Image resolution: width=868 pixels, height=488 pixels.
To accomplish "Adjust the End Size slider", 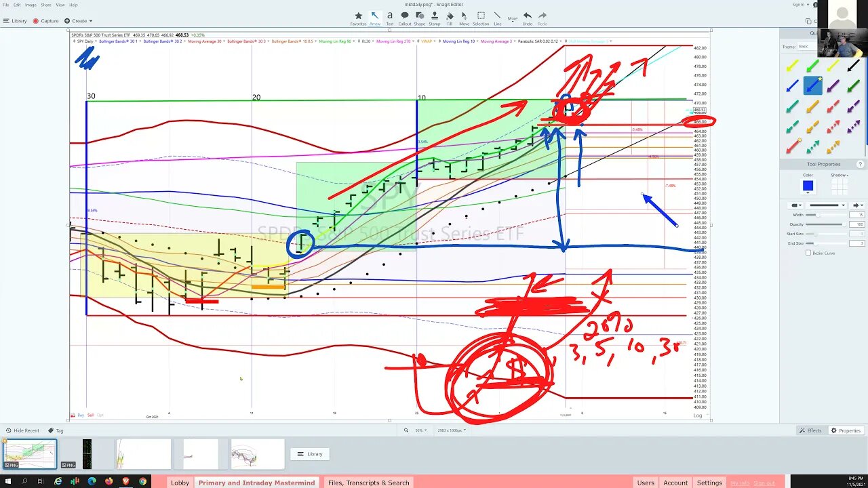I will click(827, 243).
